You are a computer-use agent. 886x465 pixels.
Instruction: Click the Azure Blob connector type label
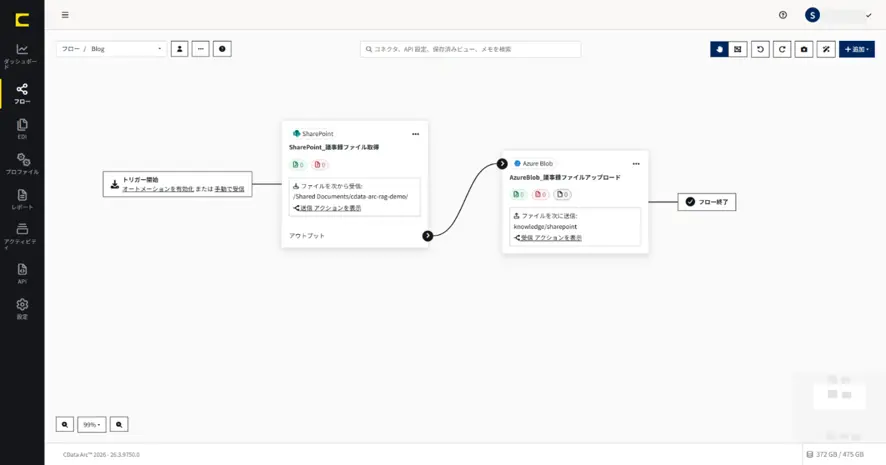533,164
